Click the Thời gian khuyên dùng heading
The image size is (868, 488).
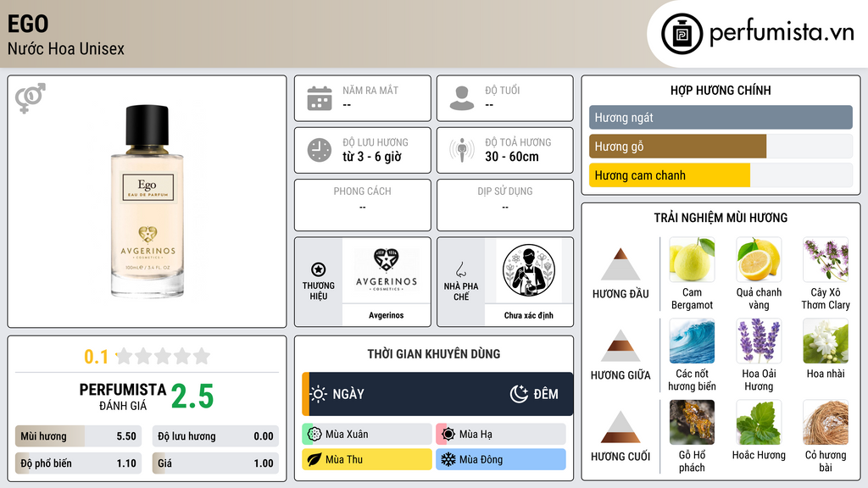tap(434, 354)
